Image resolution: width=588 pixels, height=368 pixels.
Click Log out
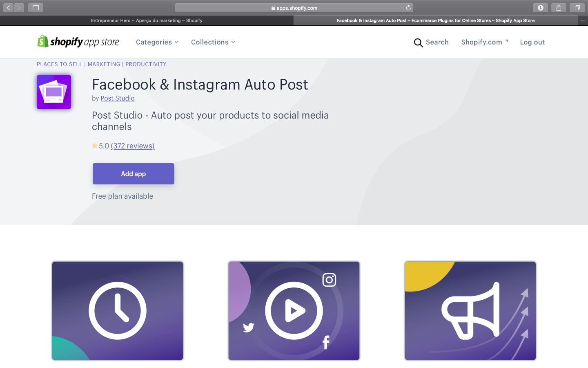pyautogui.click(x=532, y=42)
